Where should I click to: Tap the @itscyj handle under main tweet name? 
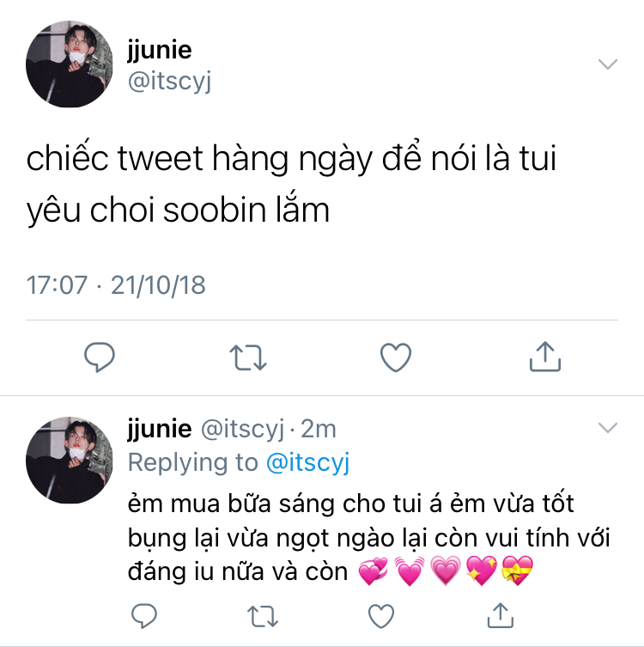click(x=169, y=82)
